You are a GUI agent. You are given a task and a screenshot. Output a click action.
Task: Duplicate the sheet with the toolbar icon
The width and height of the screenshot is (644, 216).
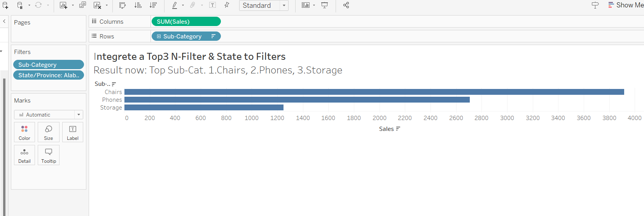[82, 5]
